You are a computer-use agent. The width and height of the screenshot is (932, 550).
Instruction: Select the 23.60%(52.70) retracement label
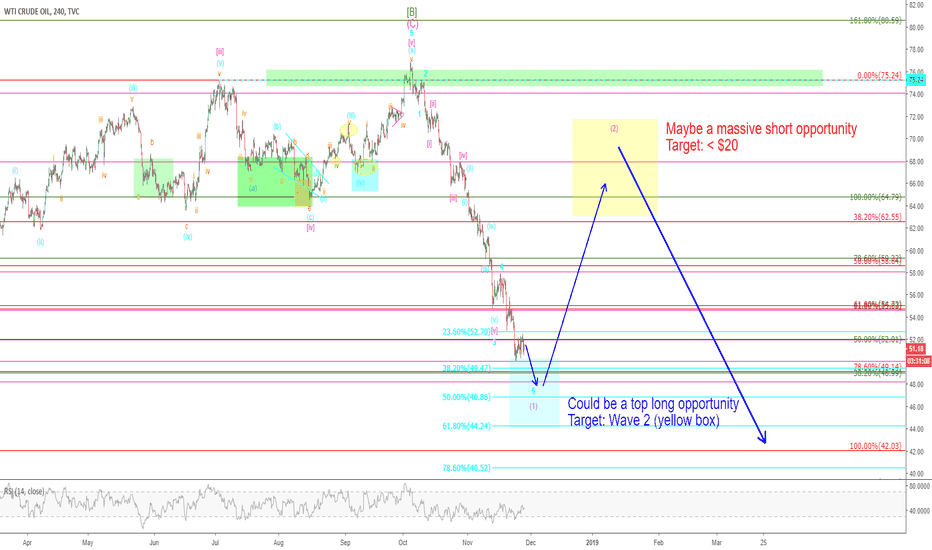click(x=467, y=332)
